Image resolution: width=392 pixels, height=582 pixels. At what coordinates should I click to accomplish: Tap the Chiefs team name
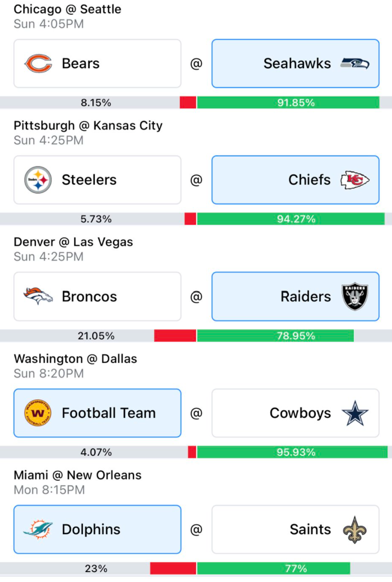[x=309, y=179]
